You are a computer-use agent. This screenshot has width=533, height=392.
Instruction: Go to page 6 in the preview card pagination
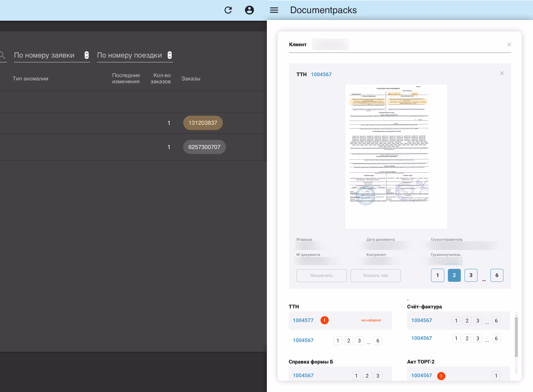click(x=497, y=275)
